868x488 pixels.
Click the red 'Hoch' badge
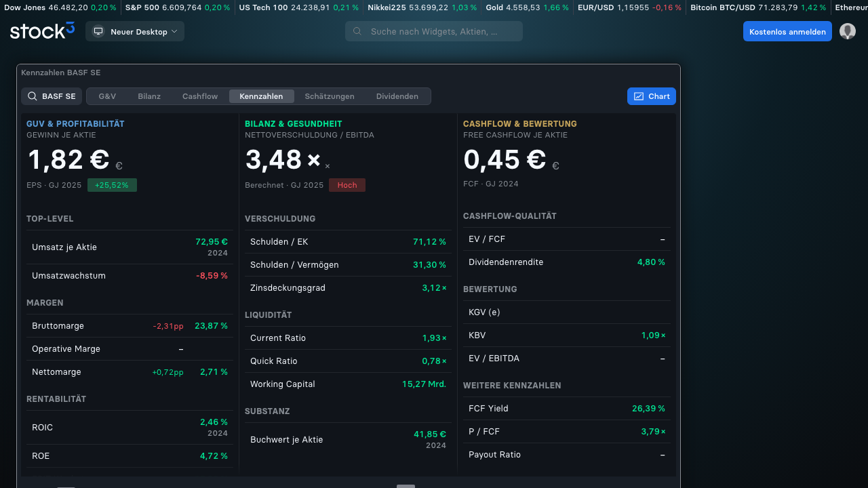pyautogui.click(x=347, y=185)
